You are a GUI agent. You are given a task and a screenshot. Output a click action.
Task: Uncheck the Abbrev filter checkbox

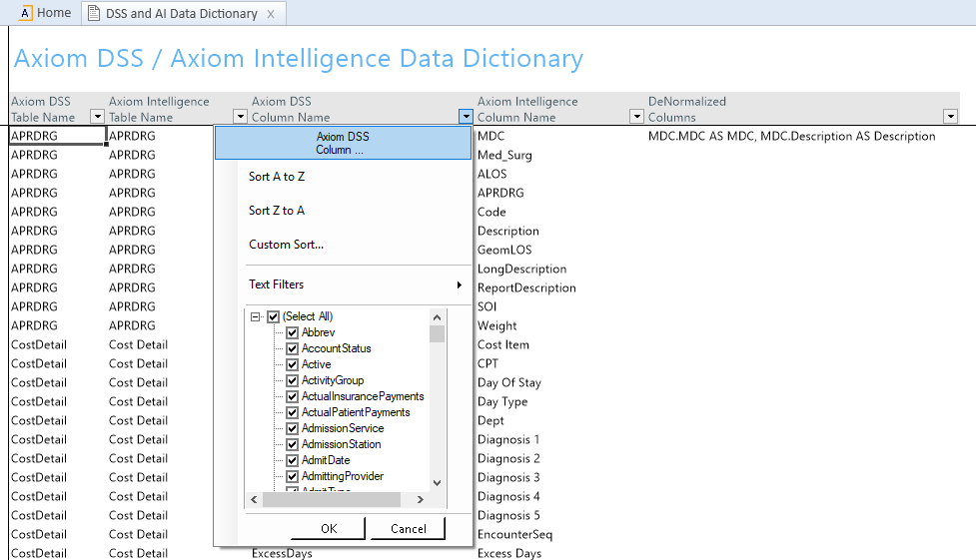[292, 332]
